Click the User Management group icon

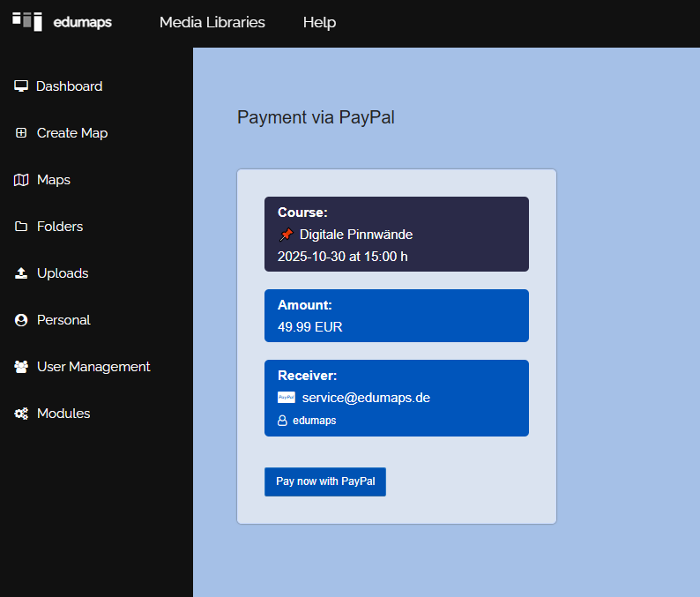pyautogui.click(x=21, y=367)
